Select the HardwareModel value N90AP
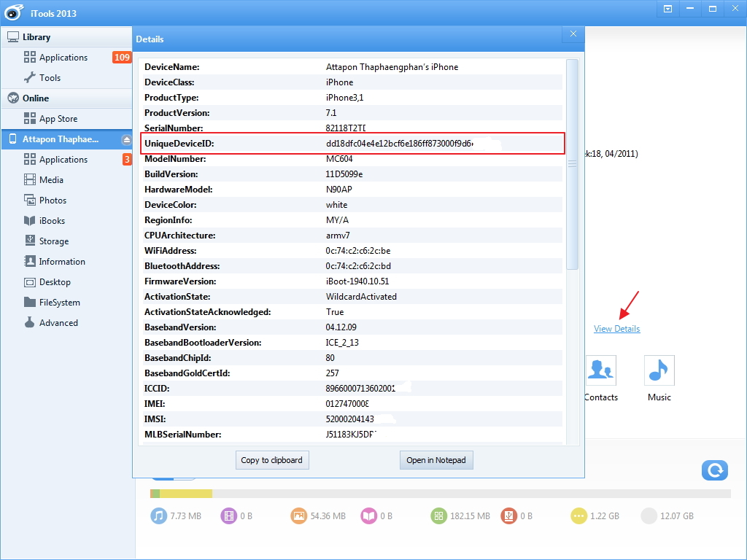 tap(338, 189)
